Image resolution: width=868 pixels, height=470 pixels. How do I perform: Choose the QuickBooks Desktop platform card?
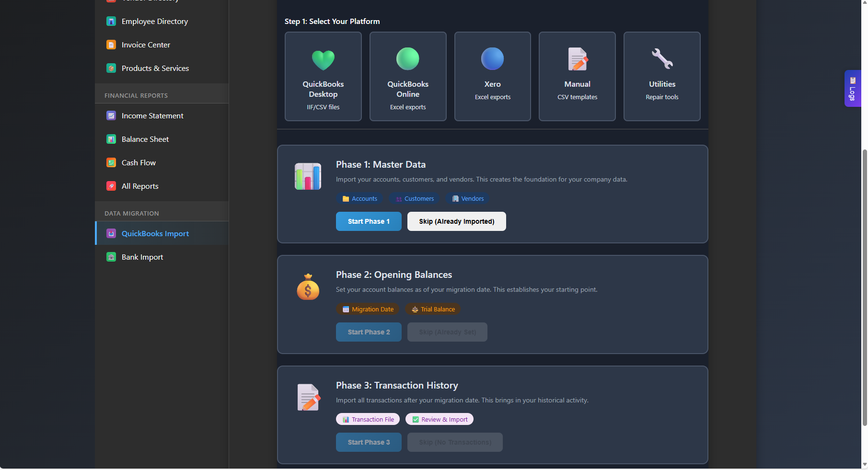point(323,76)
